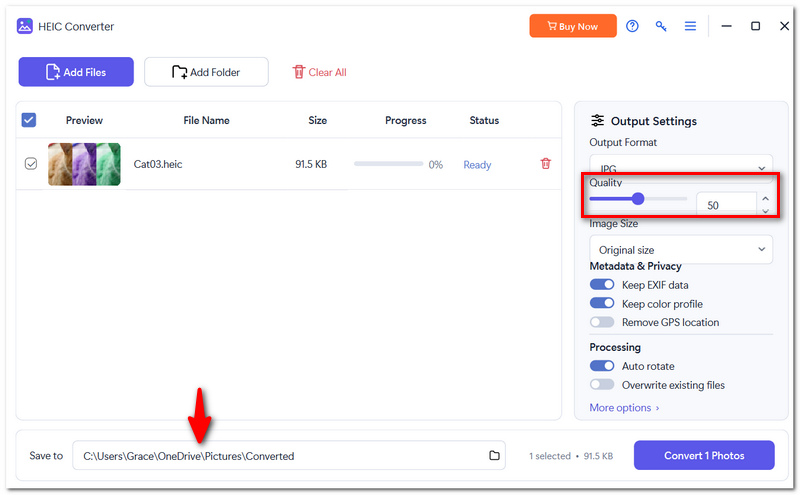Open the Cat03.heic preview thumbnail
The height and width of the screenshot is (495, 800).
point(84,164)
